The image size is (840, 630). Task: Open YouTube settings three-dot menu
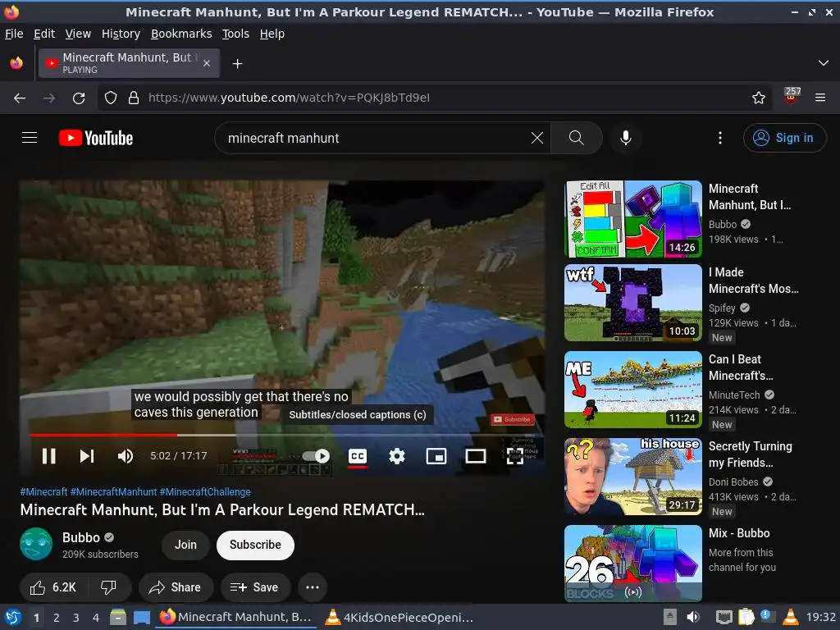720,138
